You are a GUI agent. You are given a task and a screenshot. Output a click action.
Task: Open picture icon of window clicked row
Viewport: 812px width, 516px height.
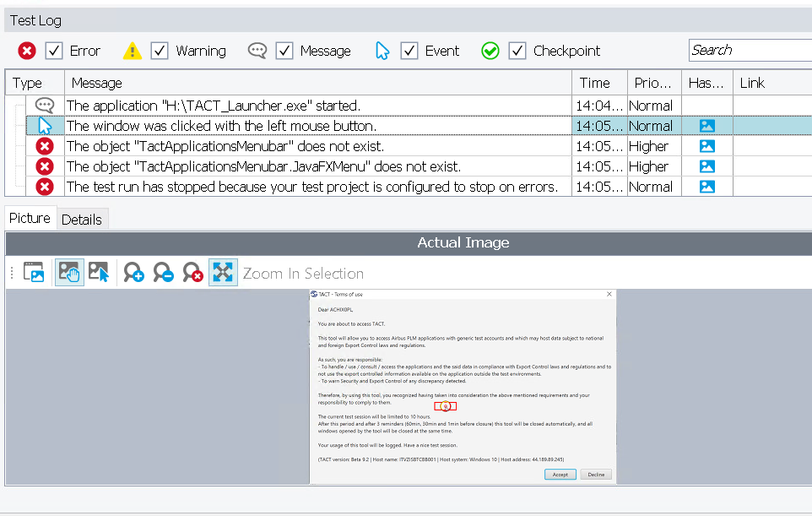[x=706, y=126]
